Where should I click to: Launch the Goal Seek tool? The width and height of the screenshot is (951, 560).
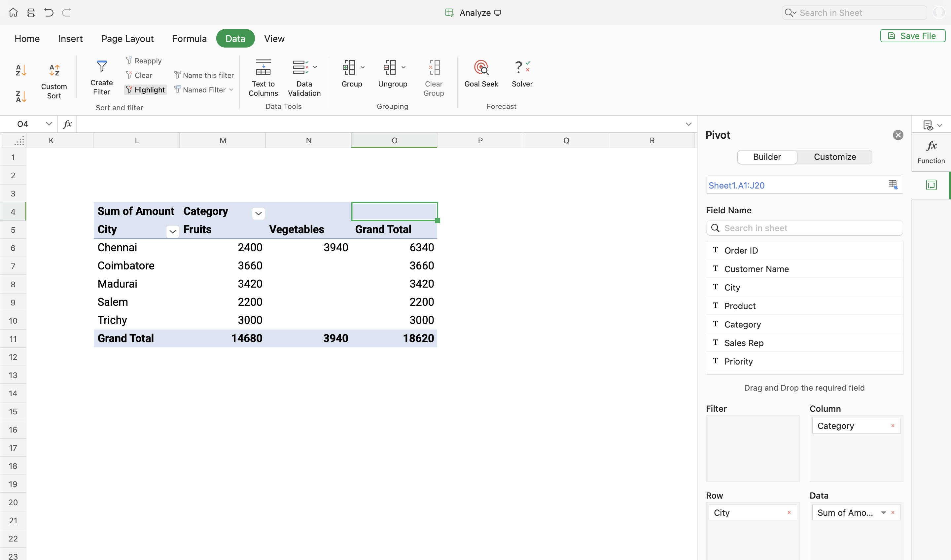[481, 74]
